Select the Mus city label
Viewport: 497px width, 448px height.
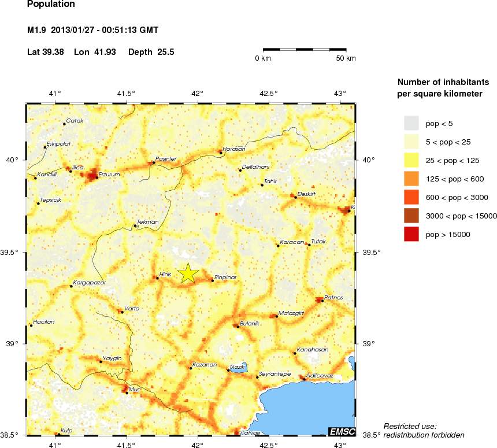tap(135, 390)
